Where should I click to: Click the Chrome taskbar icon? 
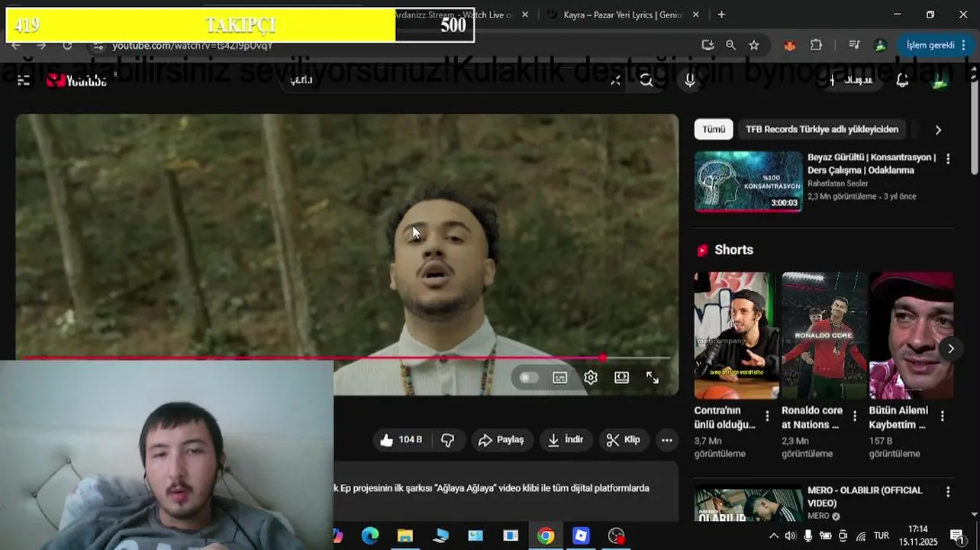tap(546, 535)
